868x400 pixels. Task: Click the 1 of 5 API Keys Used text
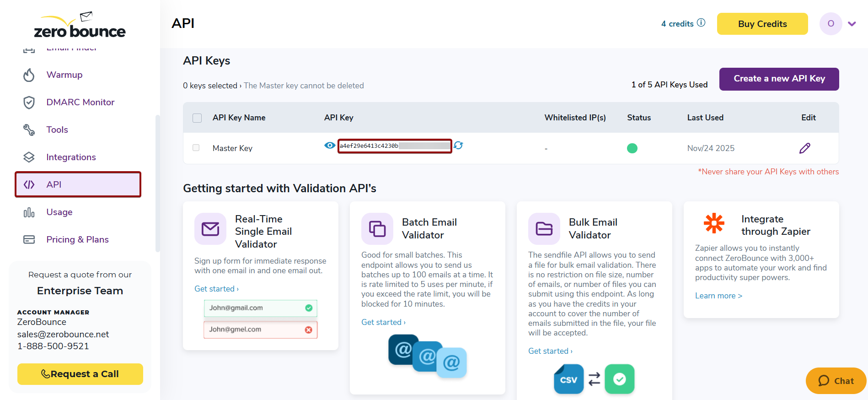(x=670, y=85)
